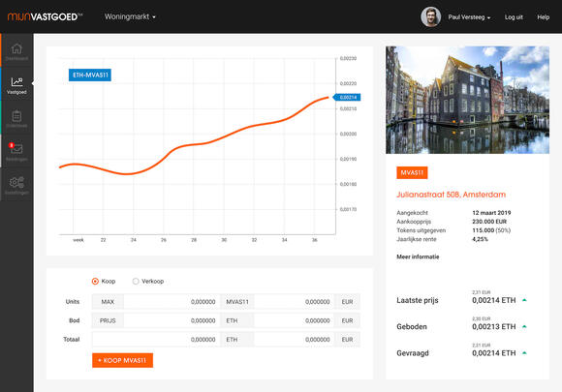
Task: Click the week 22 label on chart axis
Action: pos(104,240)
